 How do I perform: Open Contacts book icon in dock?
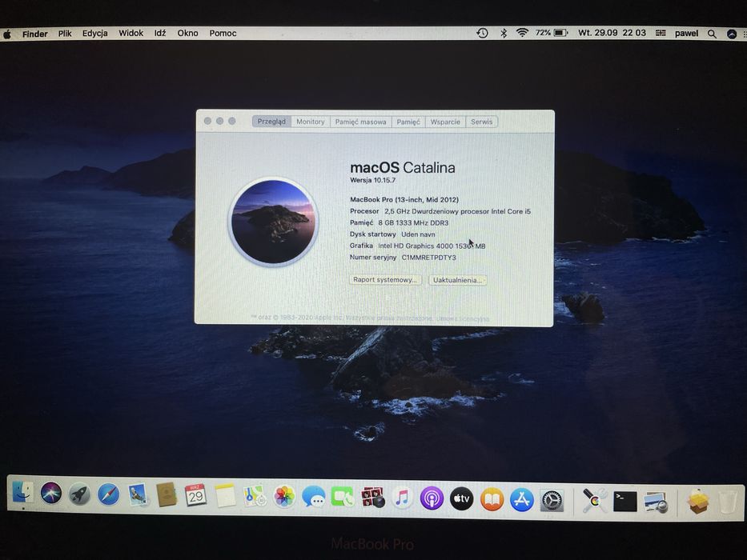(167, 495)
